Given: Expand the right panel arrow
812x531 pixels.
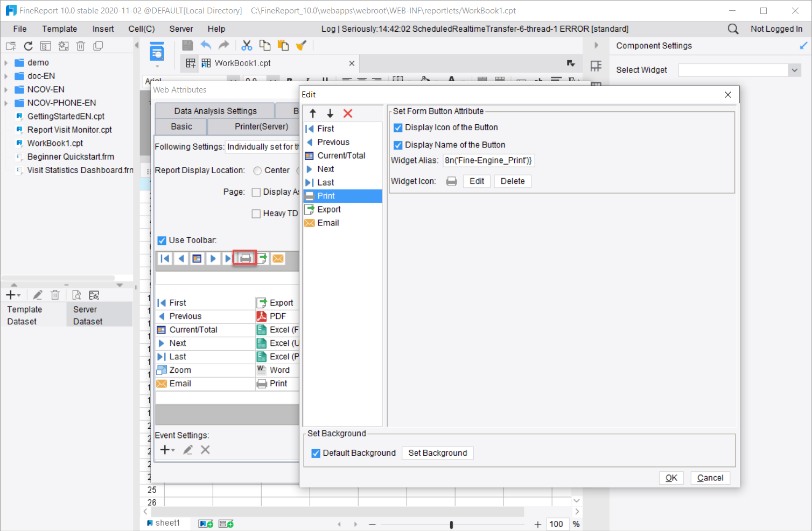Looking at the screenshot, I should click(596, 45).
